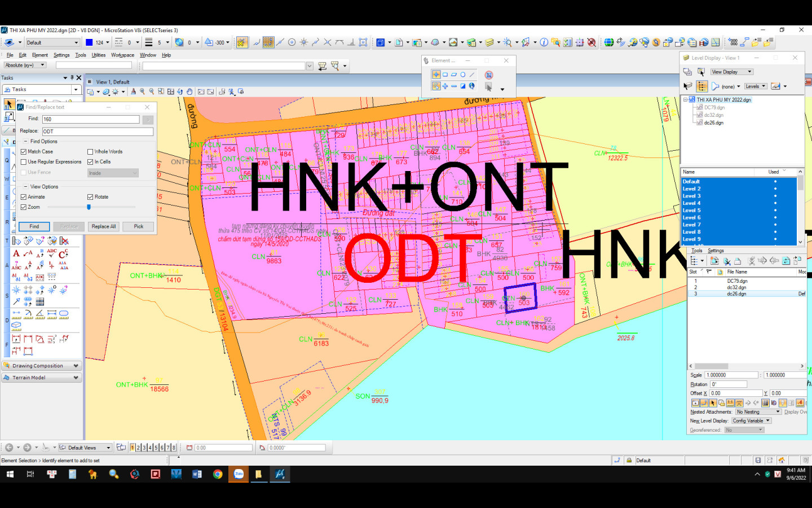Click the Pick button
The width and height of the screenshot is (812, 508).
coord(139,226)
